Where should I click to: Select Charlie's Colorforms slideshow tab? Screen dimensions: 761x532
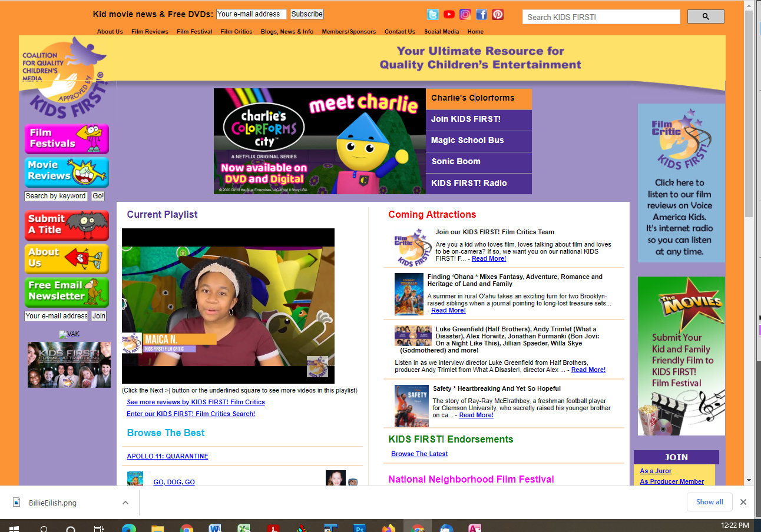click(x=479, y=98)
